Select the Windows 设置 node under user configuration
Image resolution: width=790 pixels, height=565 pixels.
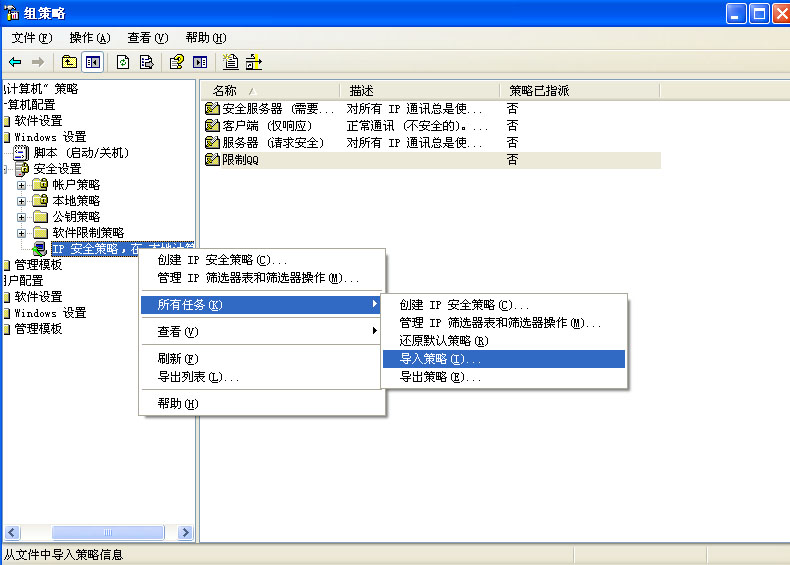(x=50, y=312)
